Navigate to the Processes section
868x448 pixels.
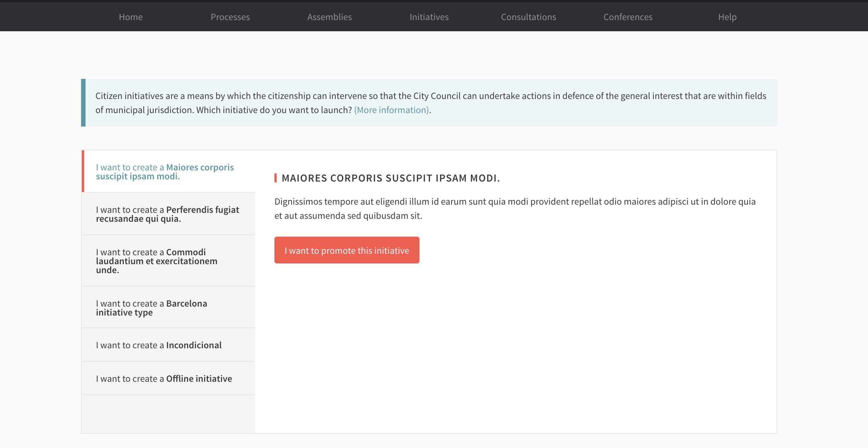click(230, 17)
